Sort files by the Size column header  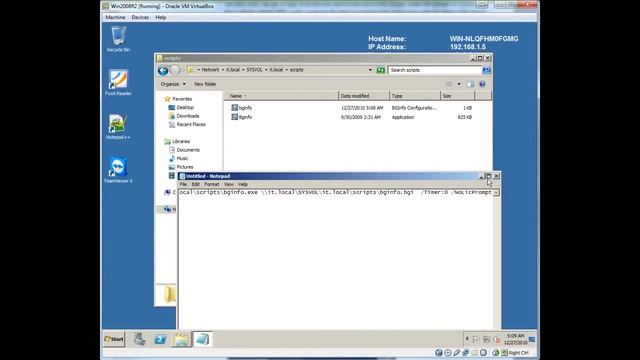click(x=458, y=96)
